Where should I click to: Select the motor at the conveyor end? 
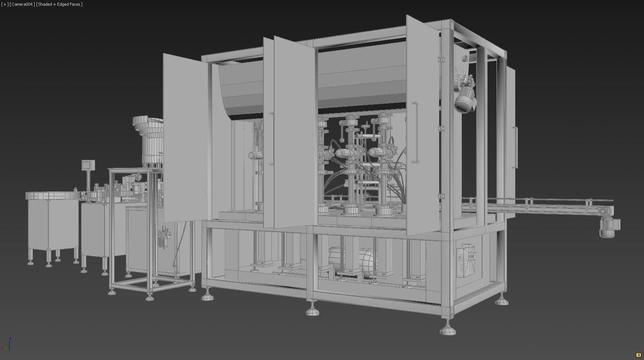tap(609, 227)
